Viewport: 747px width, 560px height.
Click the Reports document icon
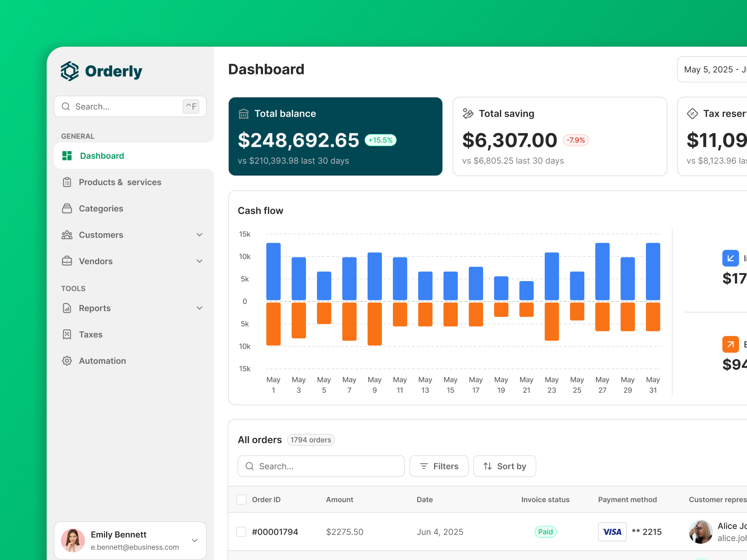[67, 308]
